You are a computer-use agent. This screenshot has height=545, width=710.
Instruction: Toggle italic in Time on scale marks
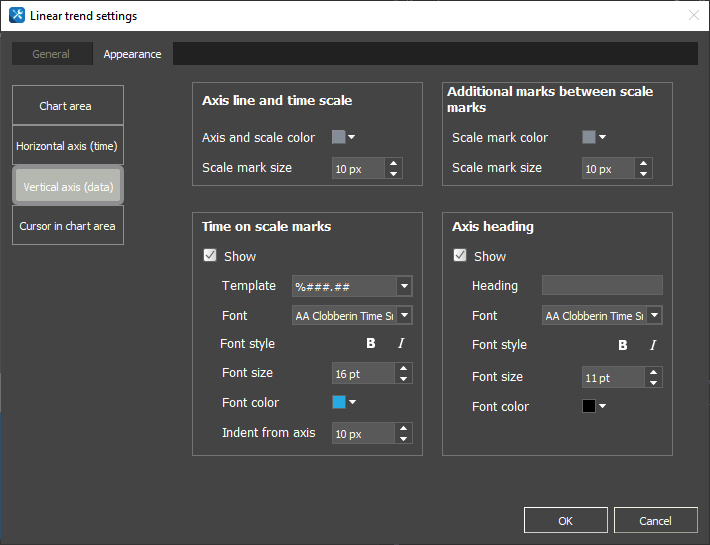pos(401,344)
